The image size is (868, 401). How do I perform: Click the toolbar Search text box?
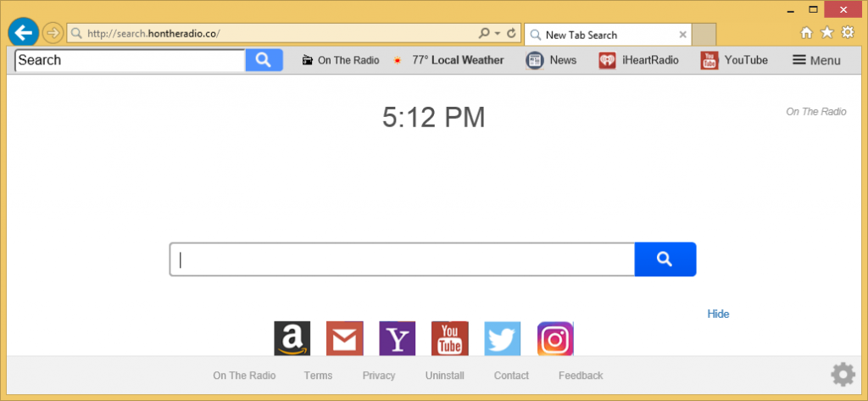[x=130, y=60]
